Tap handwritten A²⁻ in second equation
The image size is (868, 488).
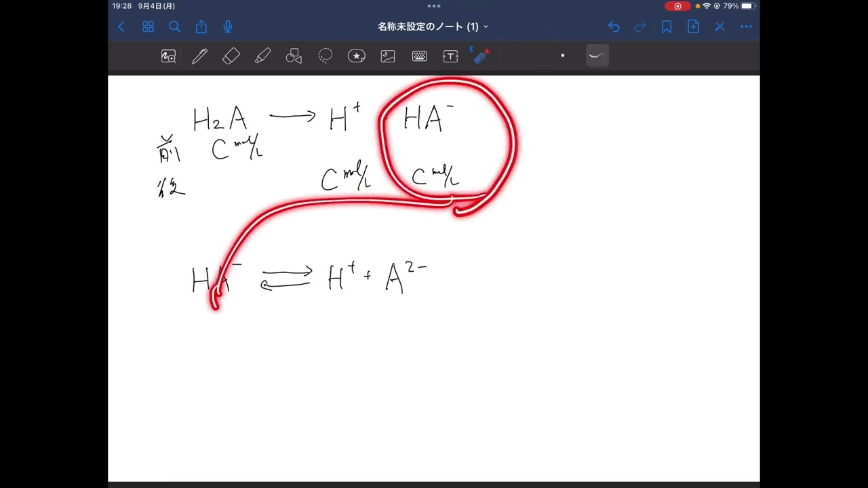406,277
